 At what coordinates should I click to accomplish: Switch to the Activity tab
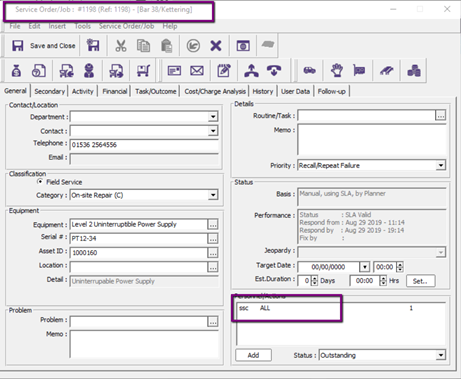point(83,91)
